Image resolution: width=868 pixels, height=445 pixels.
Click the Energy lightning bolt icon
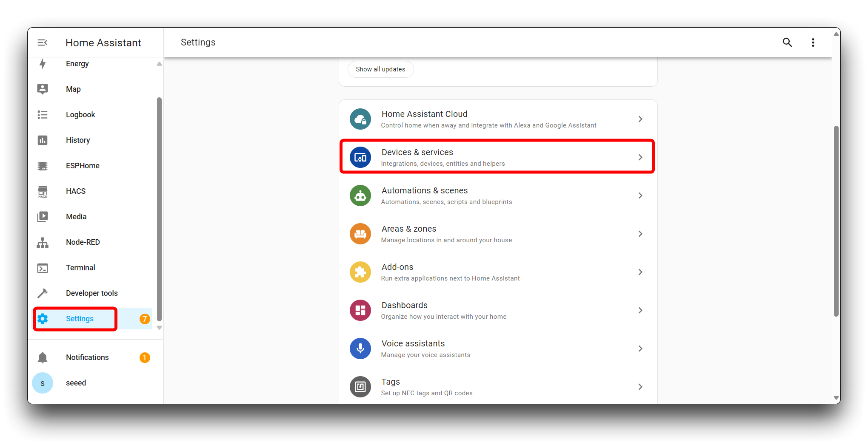click(43, 64)
